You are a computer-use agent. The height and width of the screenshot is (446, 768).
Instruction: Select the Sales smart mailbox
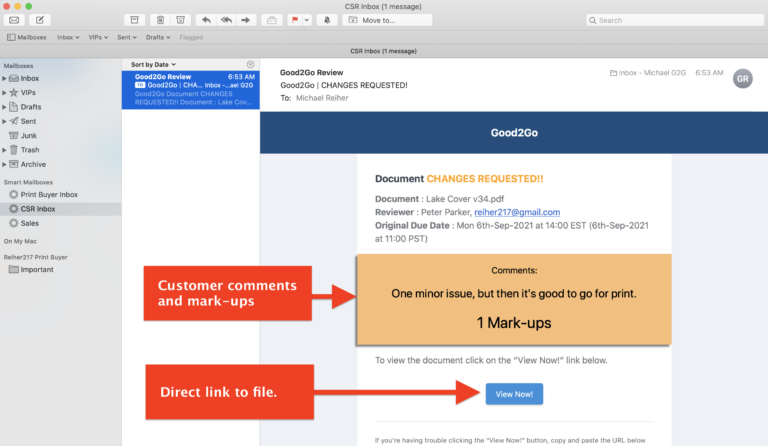click(x=29, y=223)
